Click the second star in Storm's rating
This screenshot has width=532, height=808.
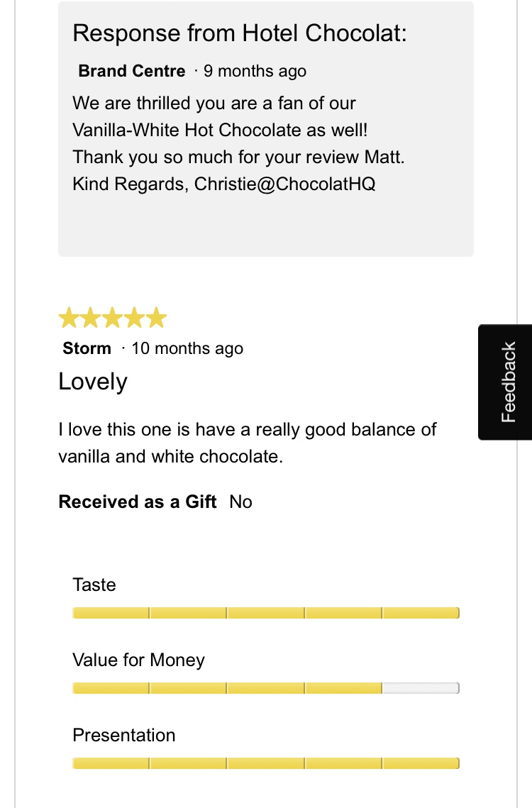(x=91, y=319)
